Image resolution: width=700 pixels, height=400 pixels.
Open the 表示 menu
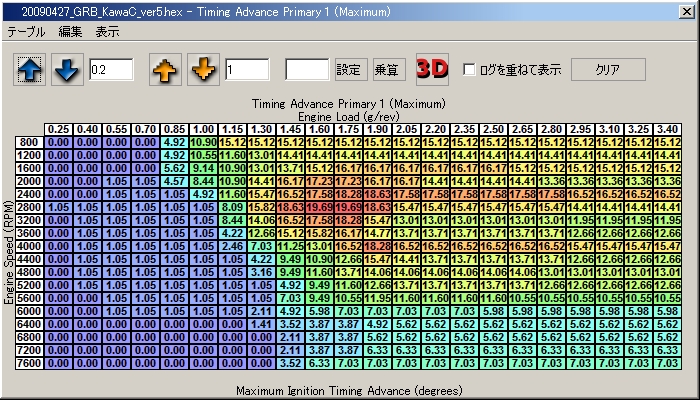(x=107, y=32)
